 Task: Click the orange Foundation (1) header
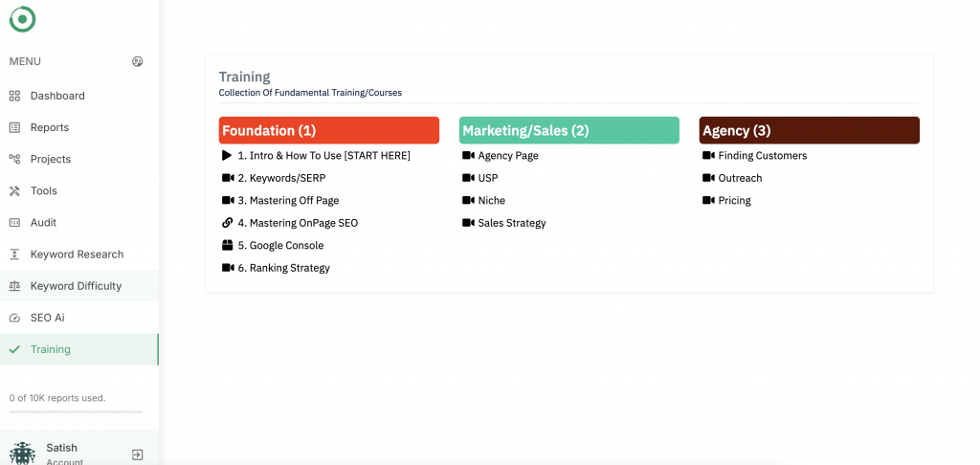[x=329, y=130]
